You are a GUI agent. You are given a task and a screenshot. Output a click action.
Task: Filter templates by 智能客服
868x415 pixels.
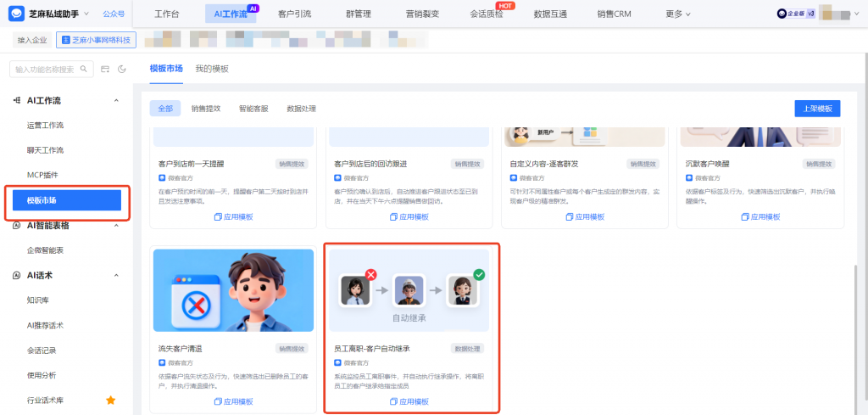253,109
